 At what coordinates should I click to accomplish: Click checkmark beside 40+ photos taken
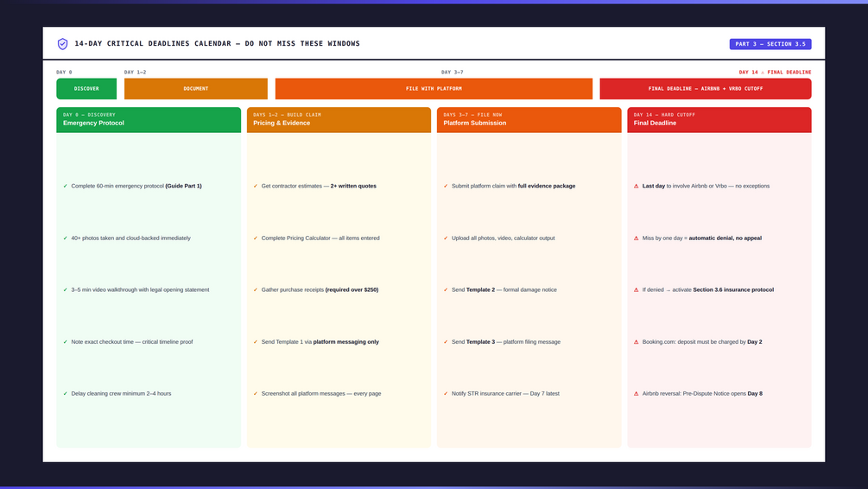click(x=66, y=238)
